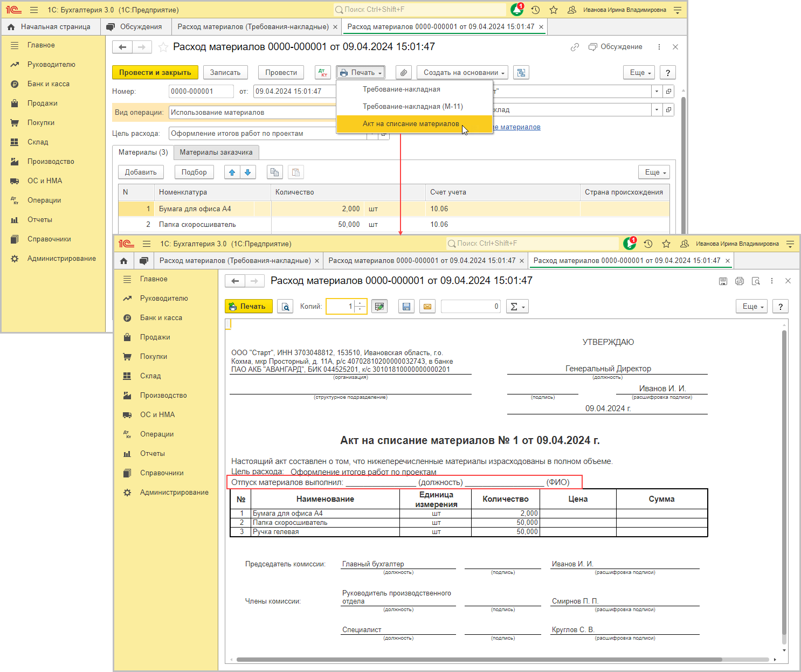
Task: Click the horizontal scrollbar under the print form
Action: [x=479, y=660]
